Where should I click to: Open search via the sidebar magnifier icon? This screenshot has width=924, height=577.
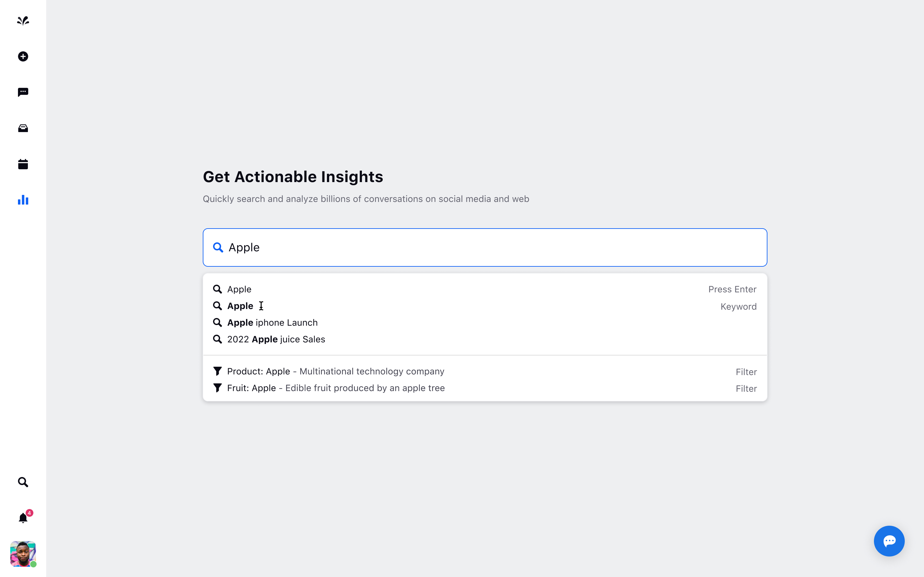coord(23,482)
